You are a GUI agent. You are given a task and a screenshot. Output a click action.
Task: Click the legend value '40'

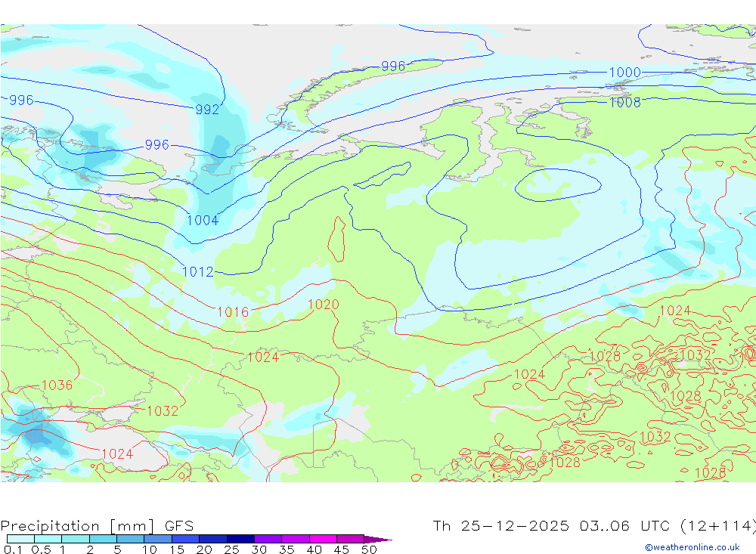tap(314, 549)
